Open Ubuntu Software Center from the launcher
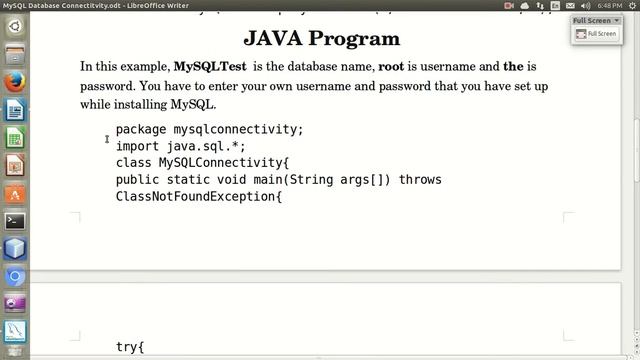 15,193
